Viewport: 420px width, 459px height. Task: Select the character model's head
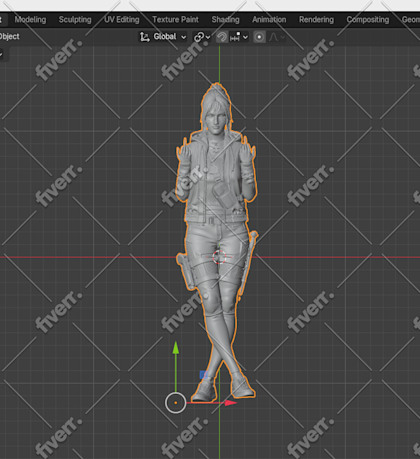tap(216, 108)
